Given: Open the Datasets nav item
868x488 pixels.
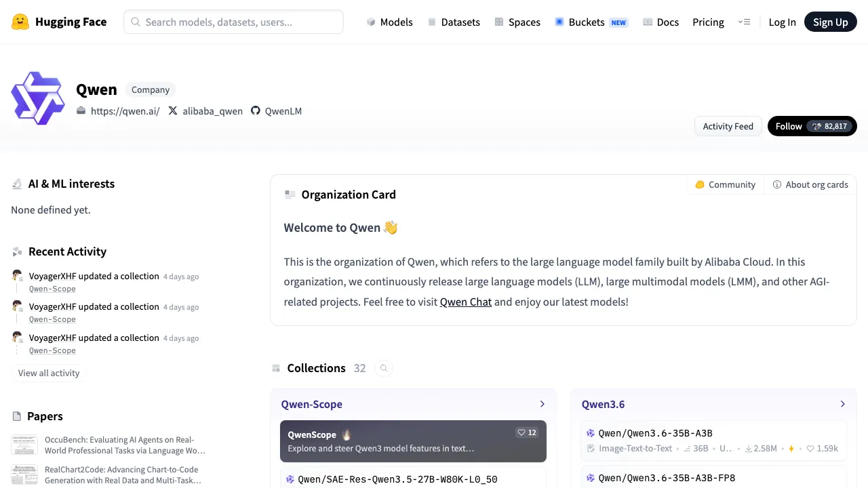Looking at the screenshot, I should click(454, 22).
